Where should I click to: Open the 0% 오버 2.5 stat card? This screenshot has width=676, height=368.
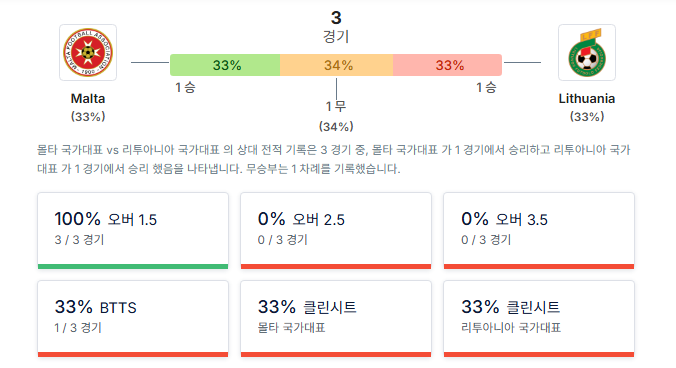[336, 231]
